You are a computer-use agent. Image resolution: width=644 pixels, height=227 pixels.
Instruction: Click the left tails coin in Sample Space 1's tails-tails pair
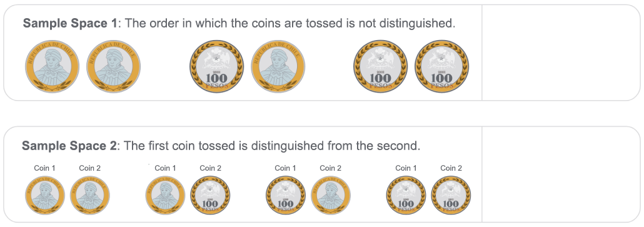[x=380, y=66]
